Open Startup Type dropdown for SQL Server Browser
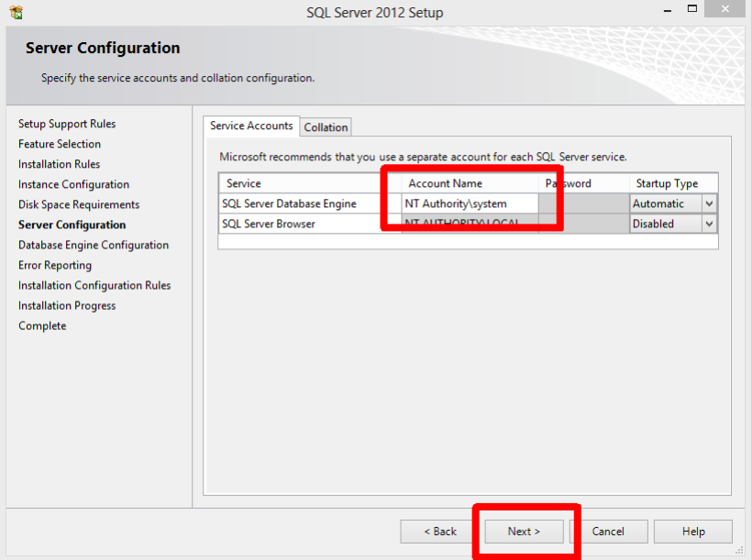Image resolution: width=752 pixels, height=560 pixels. 709,224
